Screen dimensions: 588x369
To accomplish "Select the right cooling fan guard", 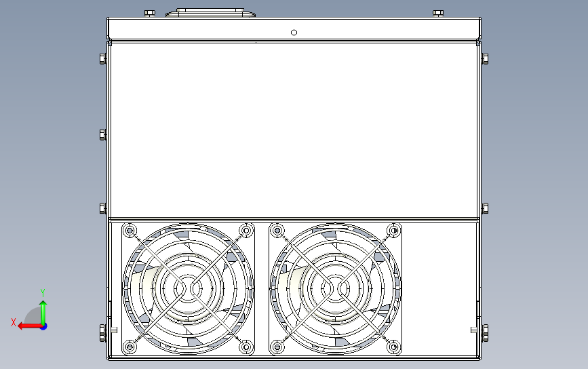I will 335,289.
